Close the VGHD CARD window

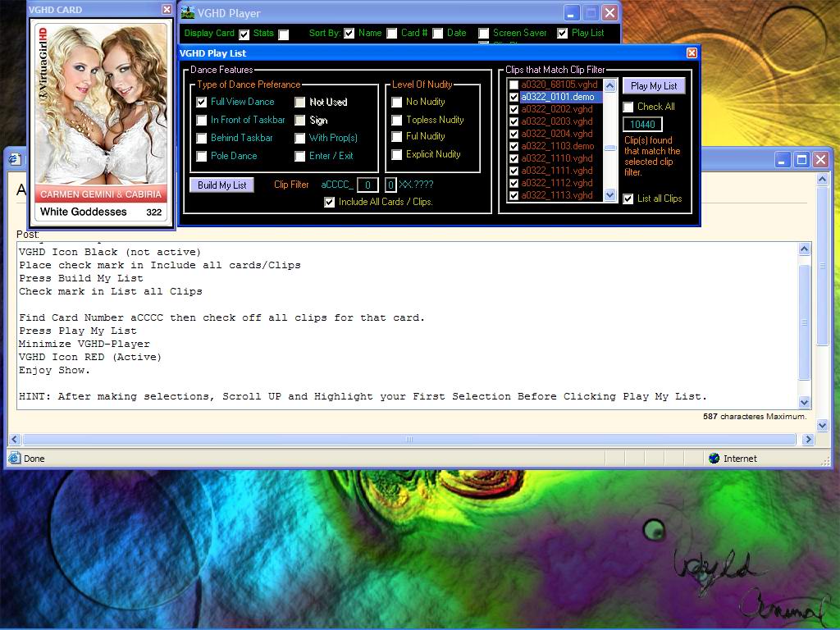(x=167, y=10)
